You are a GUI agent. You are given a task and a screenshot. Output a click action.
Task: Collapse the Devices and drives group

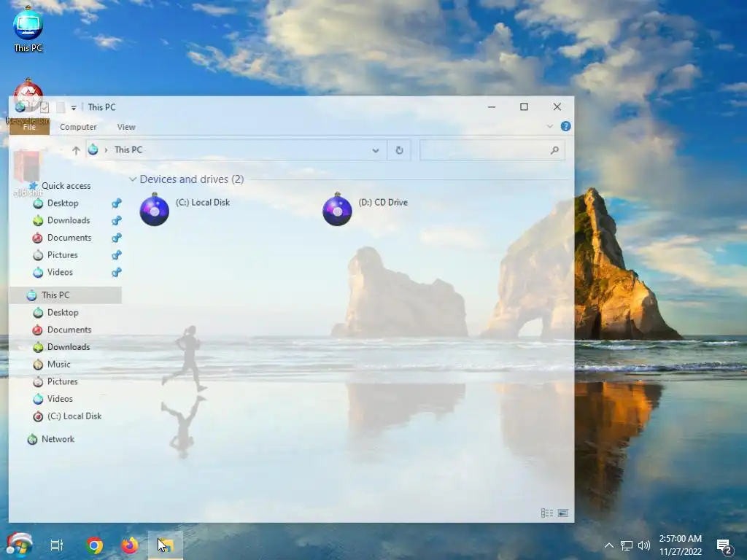coord(133,179)
